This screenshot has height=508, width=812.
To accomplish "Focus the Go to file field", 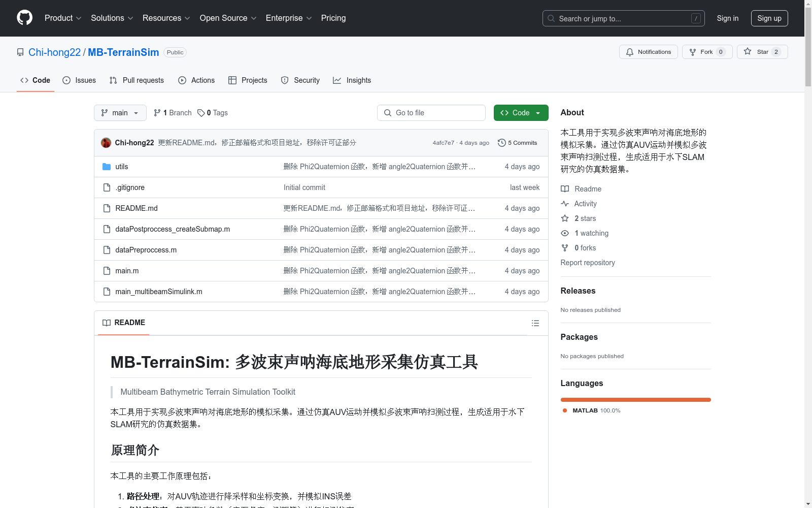I will tap(431, 113).
